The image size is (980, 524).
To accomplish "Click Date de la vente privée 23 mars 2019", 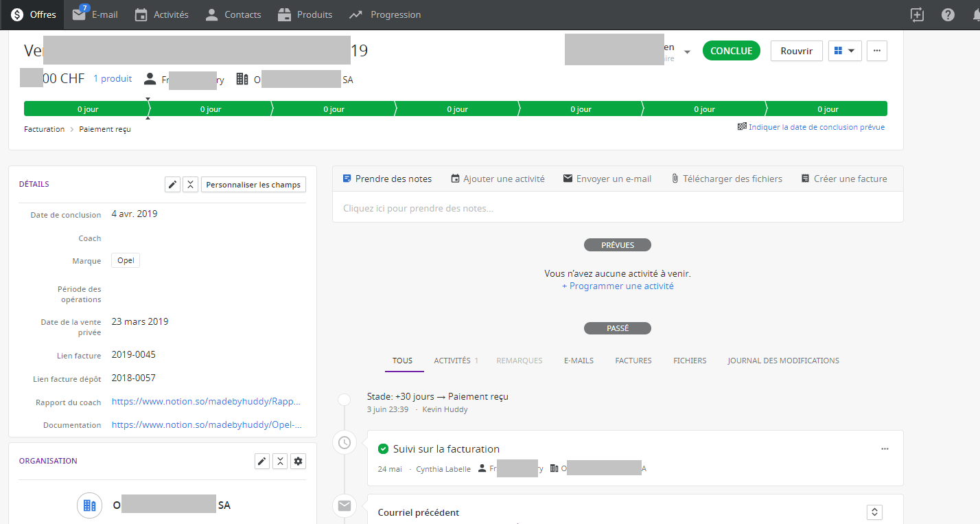I will [x=140, y=321].
